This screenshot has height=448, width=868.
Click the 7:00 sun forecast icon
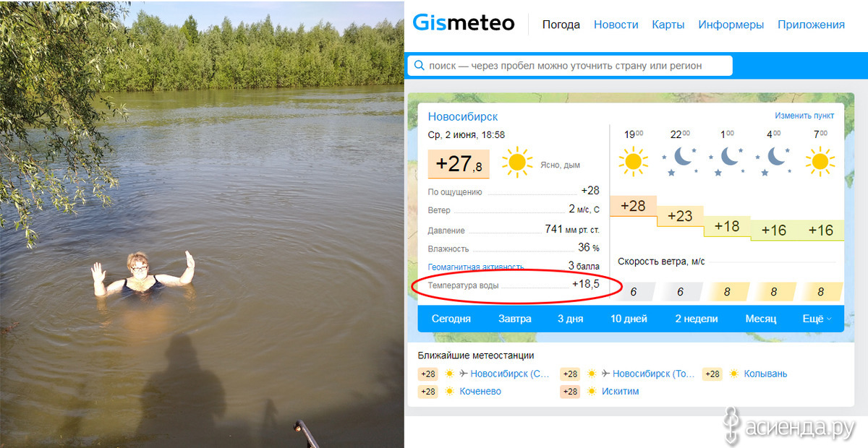(820, 161)
